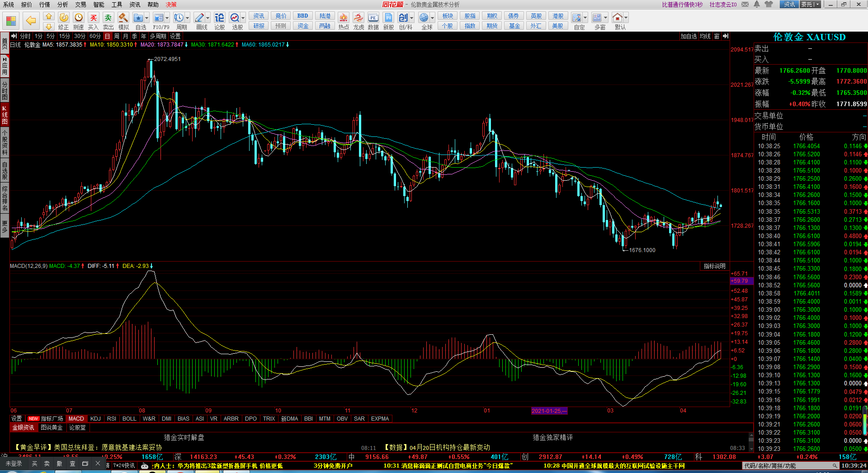This screenshot has height=473, width=868.
Task: Open the 龙虎 dragon-tiger list icon
Action: click(359, 18)
